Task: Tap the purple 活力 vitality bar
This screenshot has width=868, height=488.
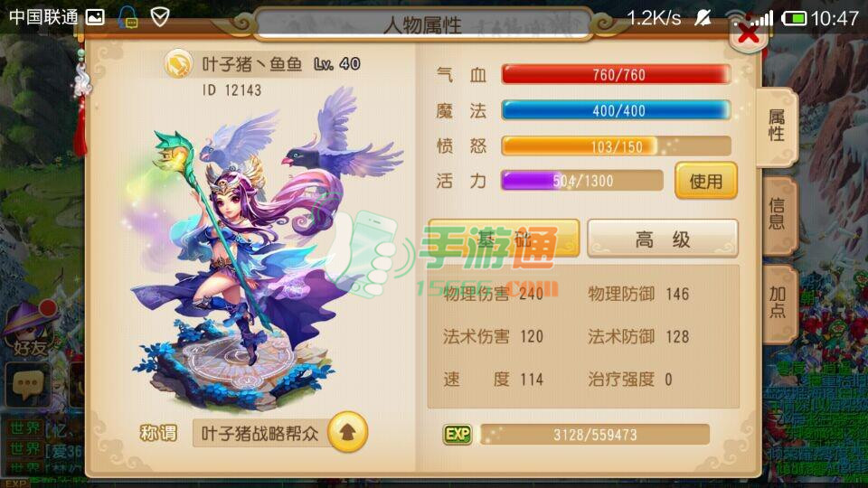Action: 581,181
